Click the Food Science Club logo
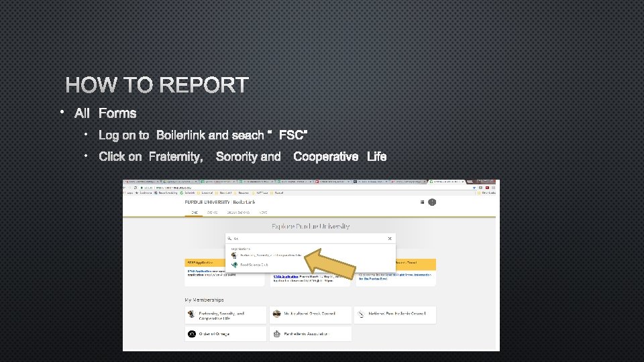Image resolution: width=644 pixels, height=362 pixels. [x=235, y=265]
